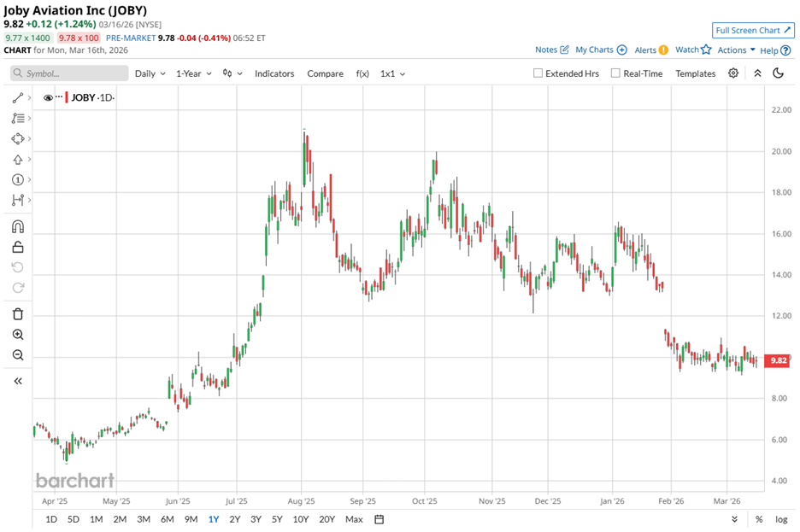
Task: Click the JOBY 1D series label
Action: 92,97
